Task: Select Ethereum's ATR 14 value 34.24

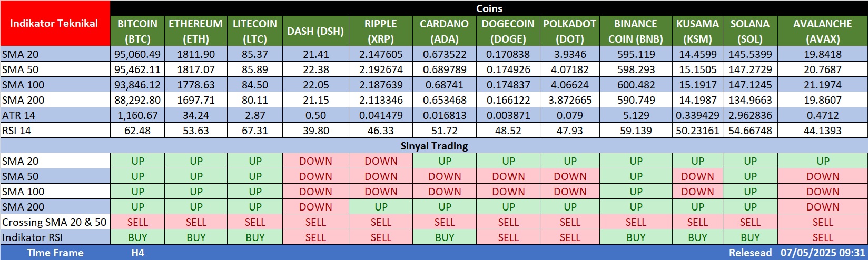Action: [196, 115]
